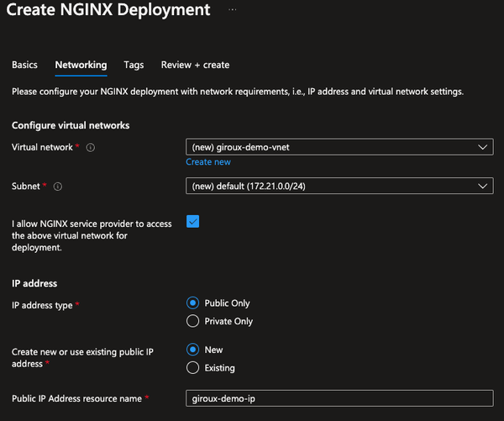The image size is (504, 421).
Task: Click the IP address type field label
Action: (42, 305)
